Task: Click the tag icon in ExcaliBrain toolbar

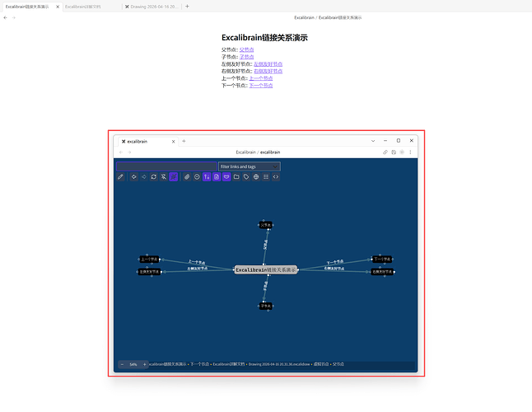Action: click(x=246, y=176)
